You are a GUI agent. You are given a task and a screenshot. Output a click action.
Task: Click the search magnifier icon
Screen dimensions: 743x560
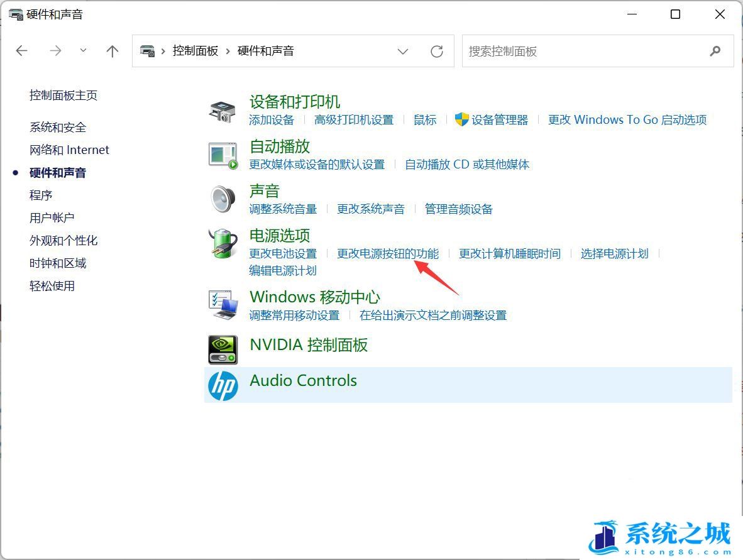tap(716, 51)
